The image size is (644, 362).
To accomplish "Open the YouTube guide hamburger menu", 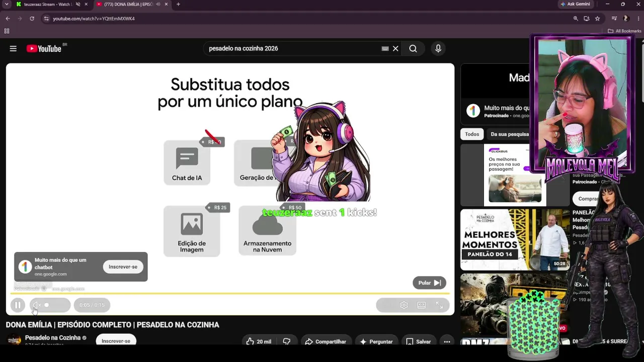I will 13,49.
